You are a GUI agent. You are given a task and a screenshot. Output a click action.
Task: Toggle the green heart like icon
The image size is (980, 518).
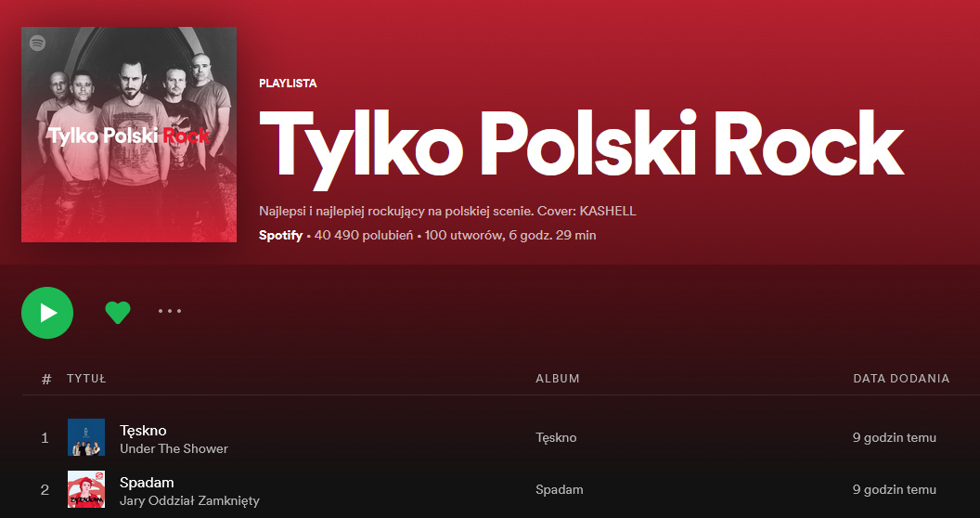click(118, 312)
